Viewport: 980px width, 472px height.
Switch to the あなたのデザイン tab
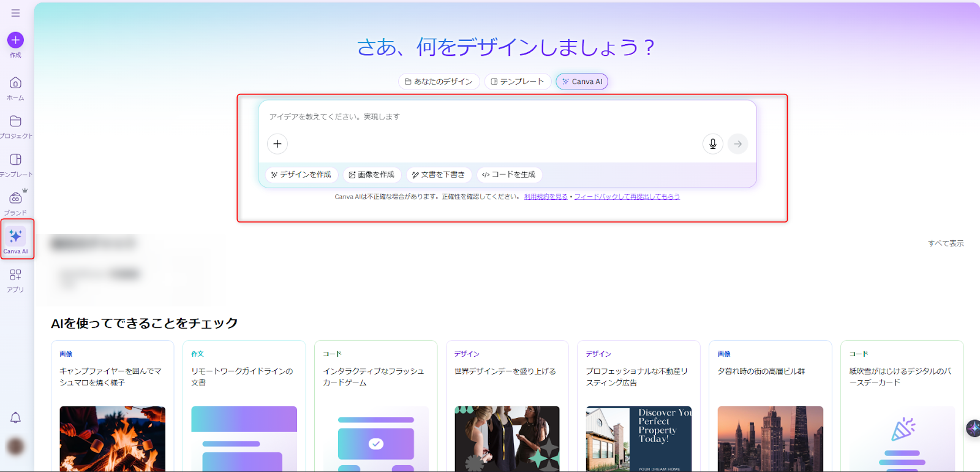click(x=439, y=82)
